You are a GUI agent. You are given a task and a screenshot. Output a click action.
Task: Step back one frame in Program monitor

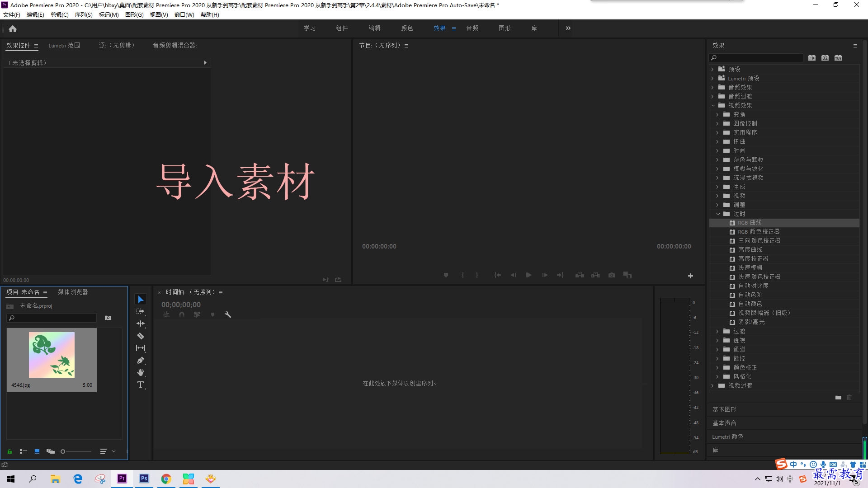pos(513,275)
